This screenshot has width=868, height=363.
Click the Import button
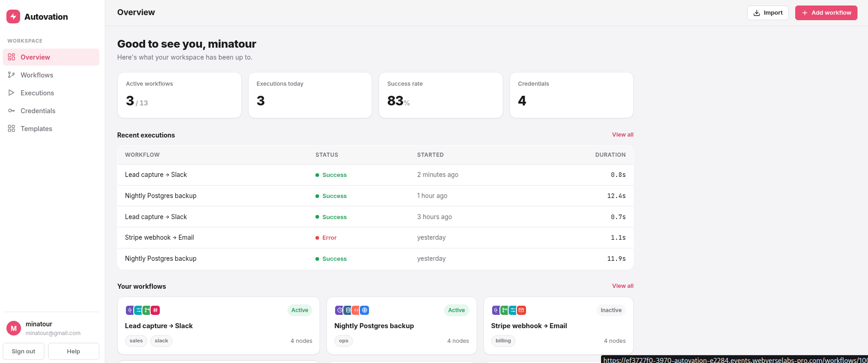(x=768, y=13)
